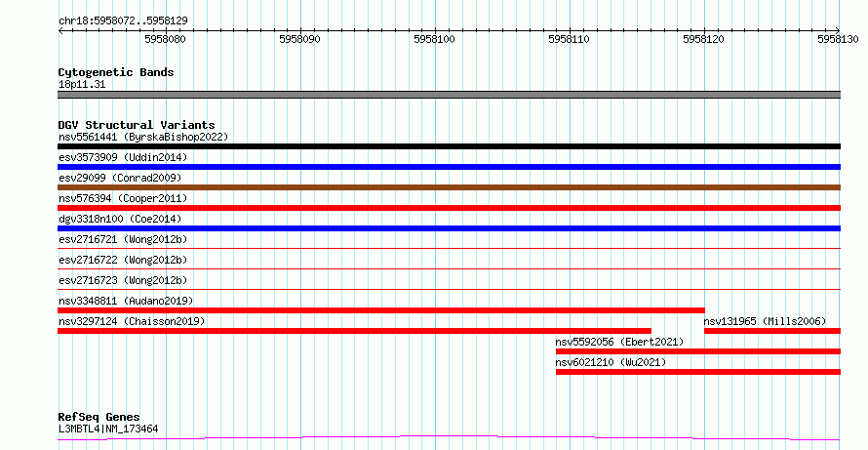868x450 pixels.
Task: Click ruler position 5958110
Action: click(569, 40)
